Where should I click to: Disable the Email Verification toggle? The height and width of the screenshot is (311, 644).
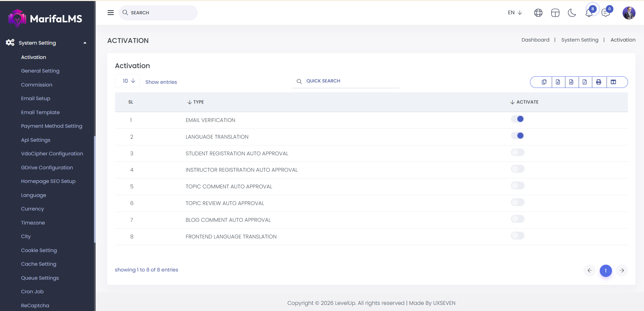pyautogui.click(x=517, y=119)
